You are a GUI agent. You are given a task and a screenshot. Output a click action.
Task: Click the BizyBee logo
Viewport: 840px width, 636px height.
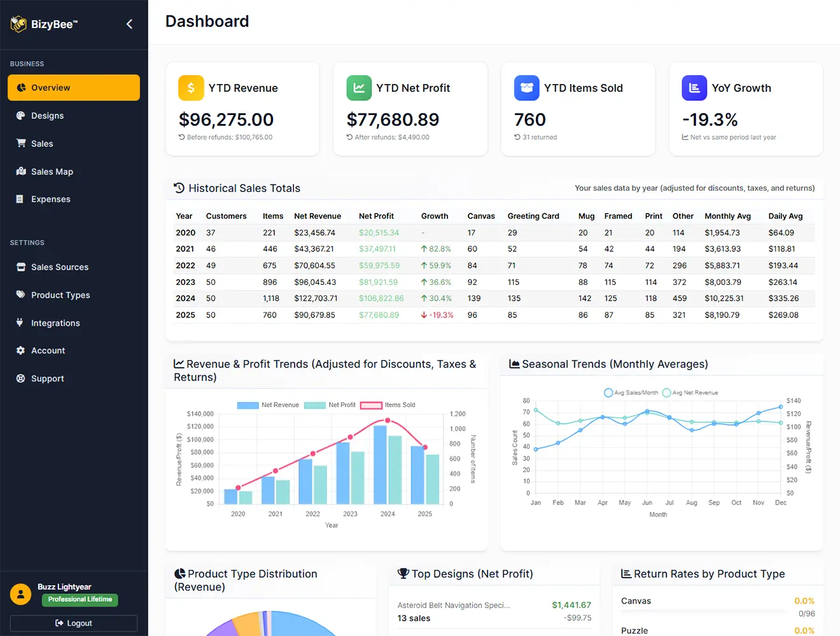point(45,24)
